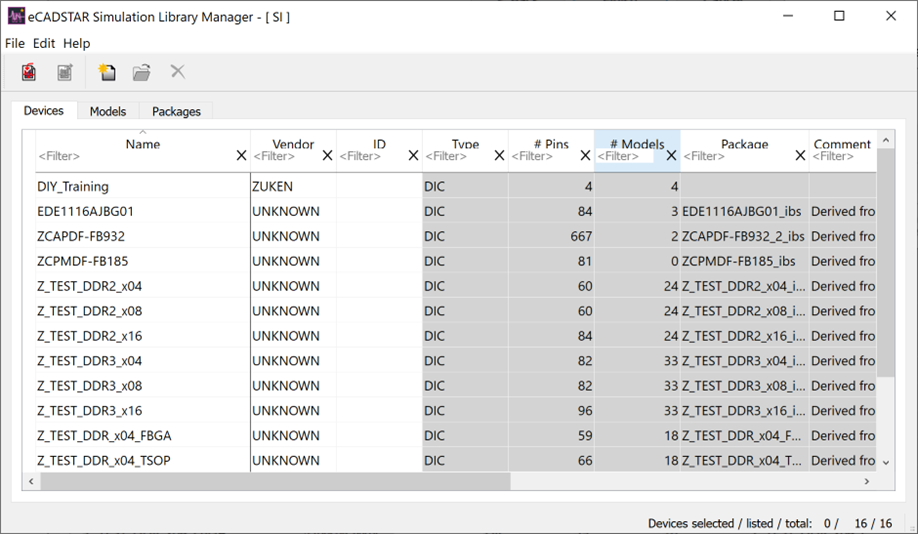Sort by the Name column header
This screenshot has width=918, height=534.
(x=143, y=144)
